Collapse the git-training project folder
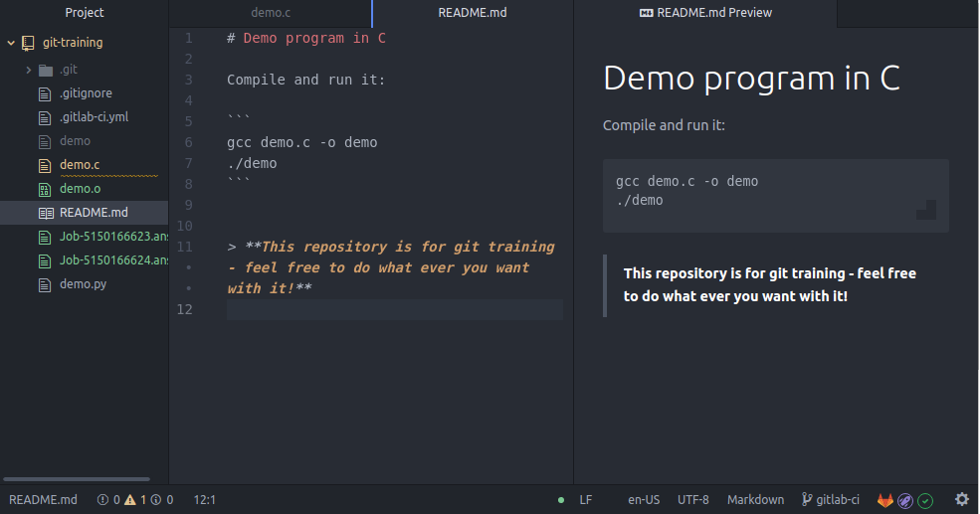 point(12,43)
